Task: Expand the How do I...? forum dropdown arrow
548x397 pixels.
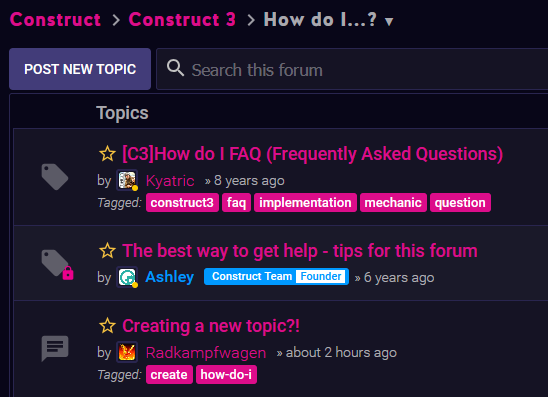Action: point(389,22)
